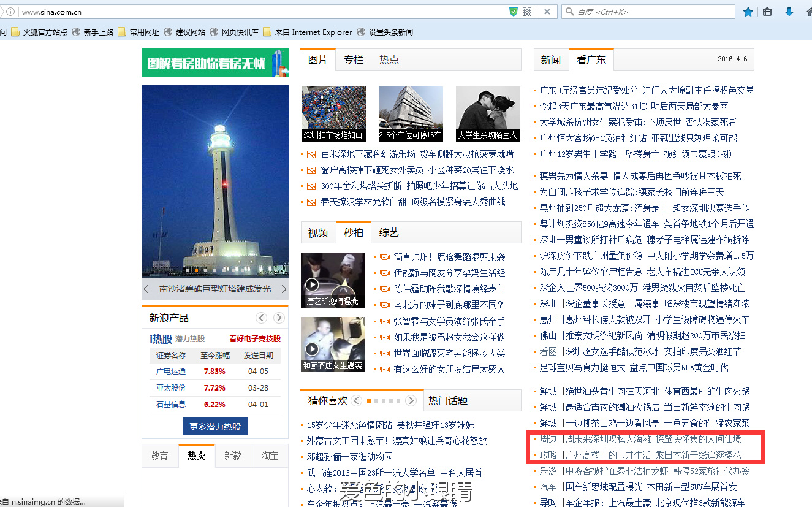
Task: Open link 外蒙古文工团来慰军
Action: (x=348, y=441)
